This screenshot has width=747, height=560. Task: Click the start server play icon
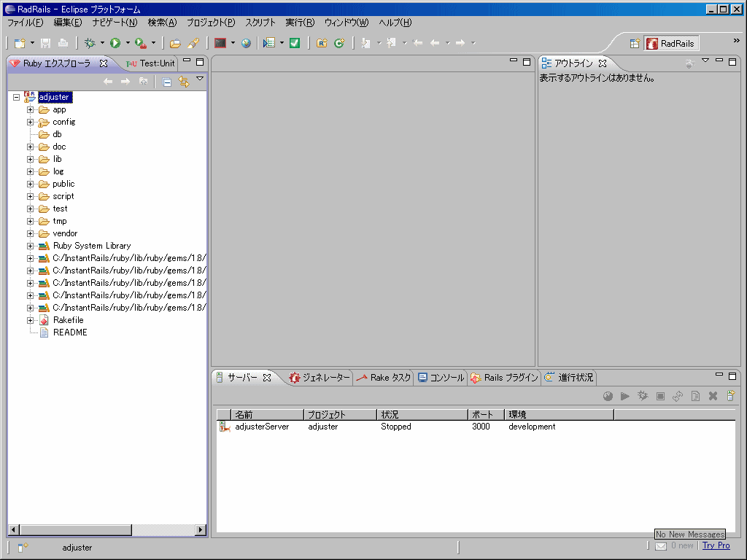click(x=625, y=396)
